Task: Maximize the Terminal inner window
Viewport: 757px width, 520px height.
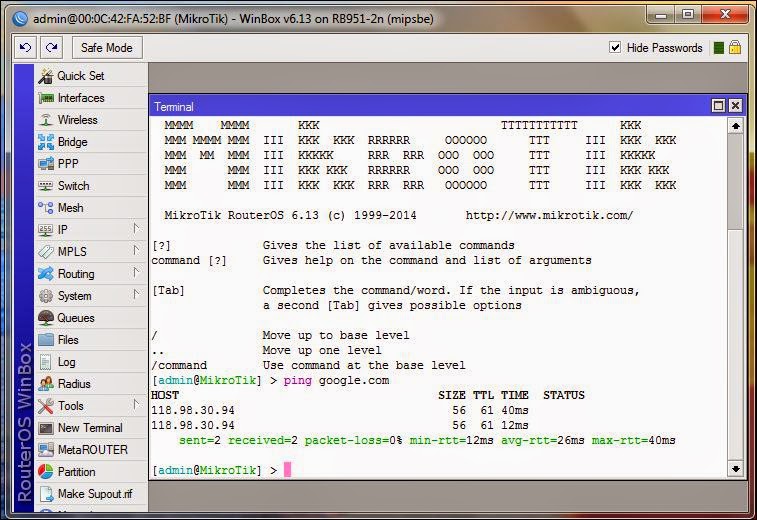Action: coord(718,105)
